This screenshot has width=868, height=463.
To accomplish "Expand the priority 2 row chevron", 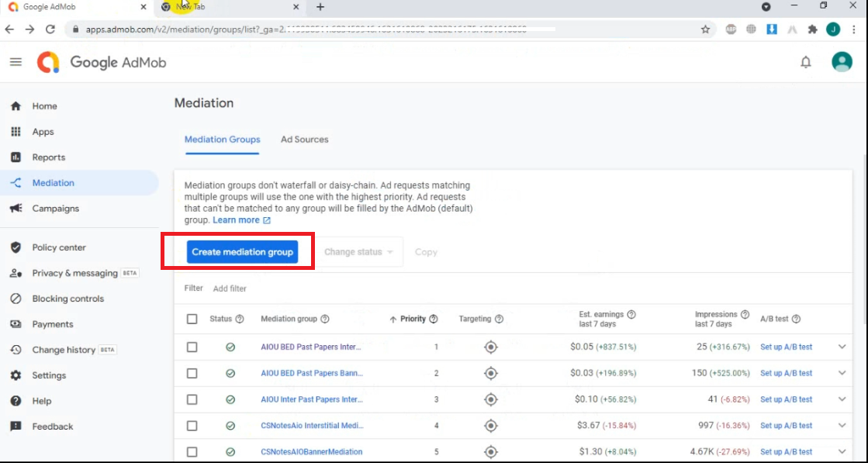I will [842, 373].
